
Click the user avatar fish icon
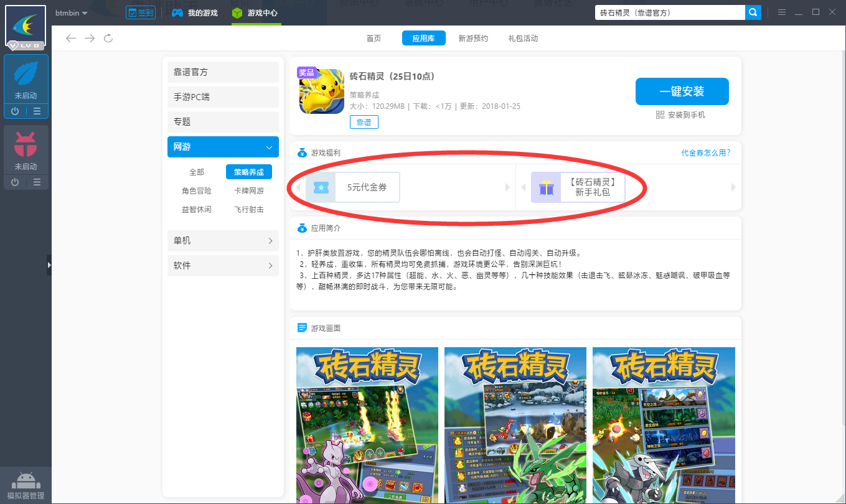[26, 26]
